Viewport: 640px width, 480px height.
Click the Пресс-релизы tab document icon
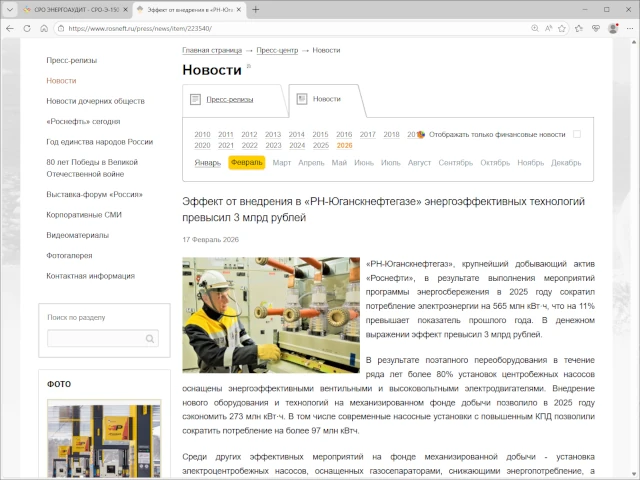click(196, 99)
